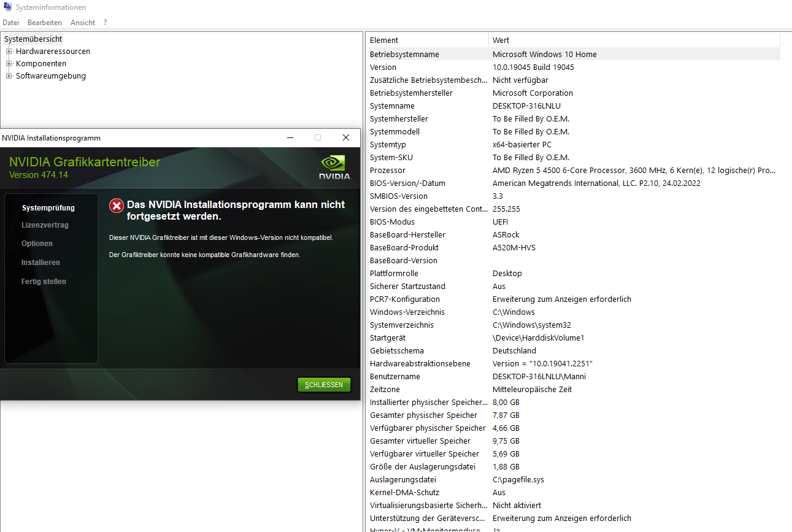Viewport: 792px width, 532px height.
Task: Select the Windows-Verzeichnis row
Action: 574,312
